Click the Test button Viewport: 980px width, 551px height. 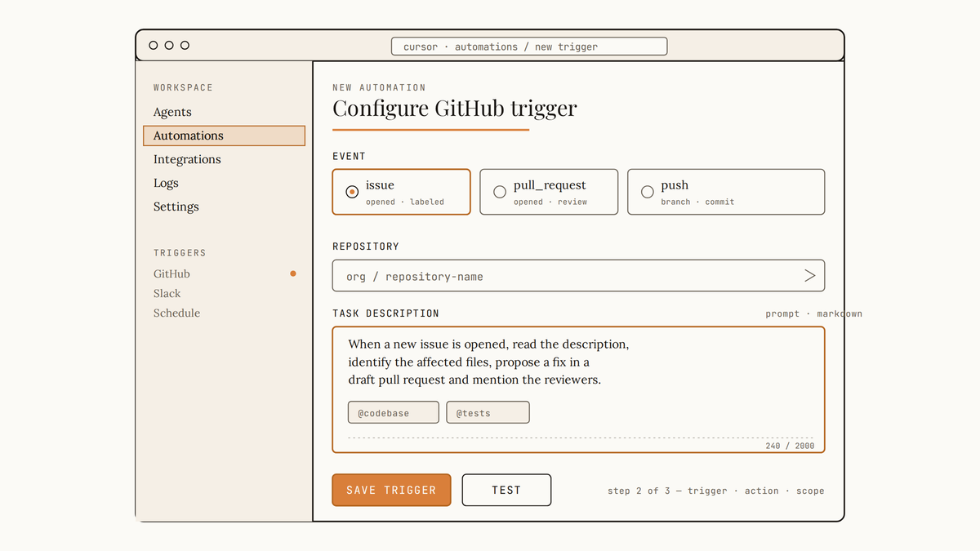(506, 490)
